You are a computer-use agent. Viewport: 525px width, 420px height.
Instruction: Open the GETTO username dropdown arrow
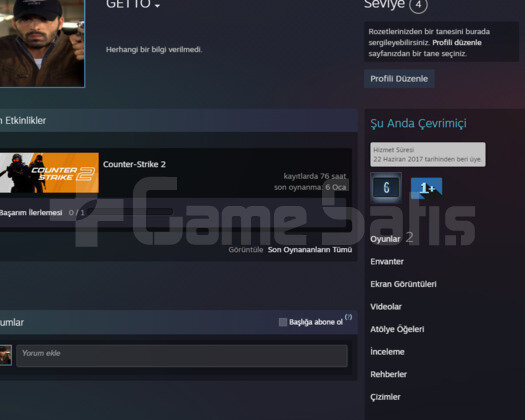157,6
